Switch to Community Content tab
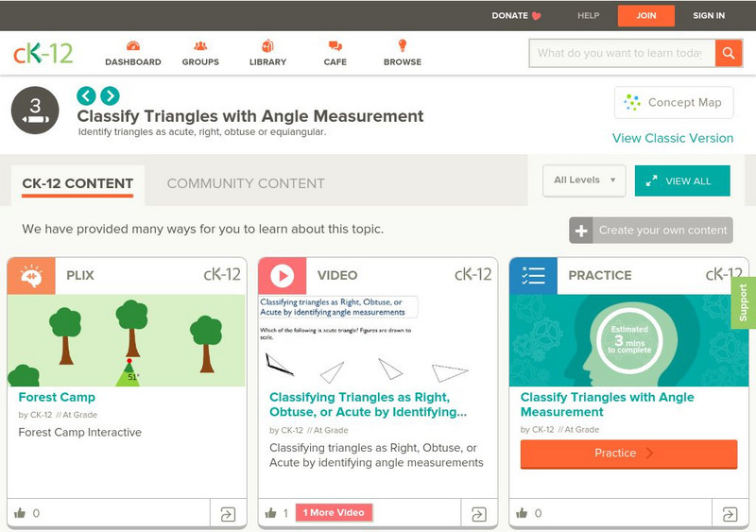The width and height of the screenshot is (756, 532). point(246,183)
